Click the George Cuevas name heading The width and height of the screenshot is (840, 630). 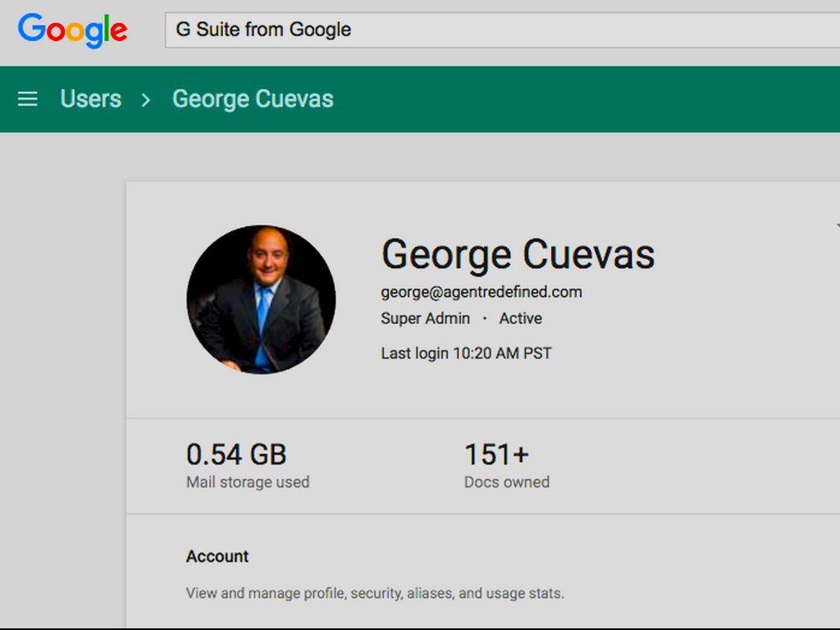[x=518, y=254]
